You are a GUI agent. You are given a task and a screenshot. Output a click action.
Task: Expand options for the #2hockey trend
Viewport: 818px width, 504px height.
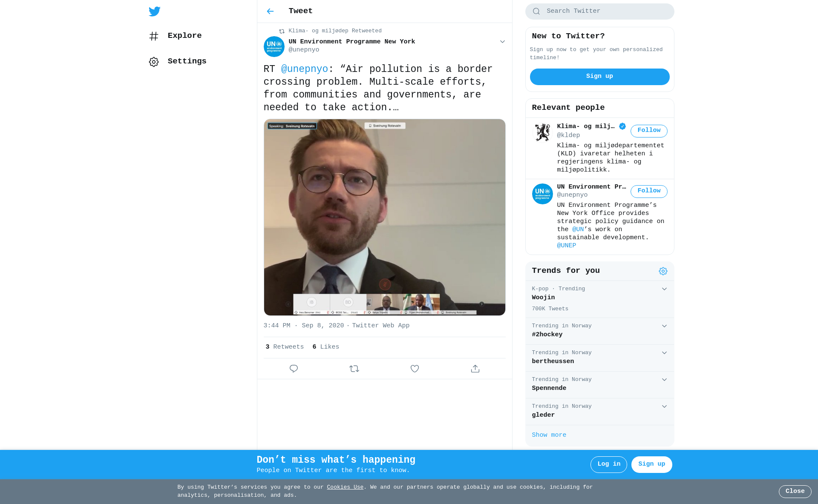click(664, 326)
